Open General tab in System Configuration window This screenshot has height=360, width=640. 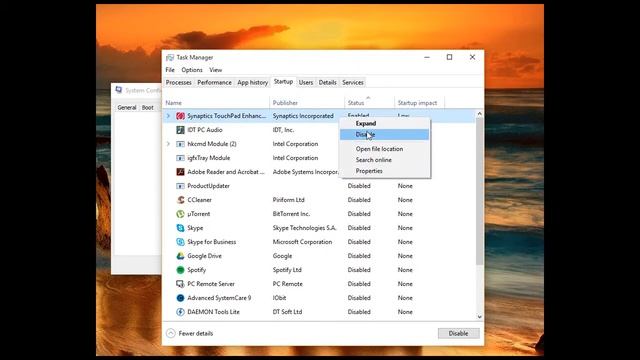(127, 108)
